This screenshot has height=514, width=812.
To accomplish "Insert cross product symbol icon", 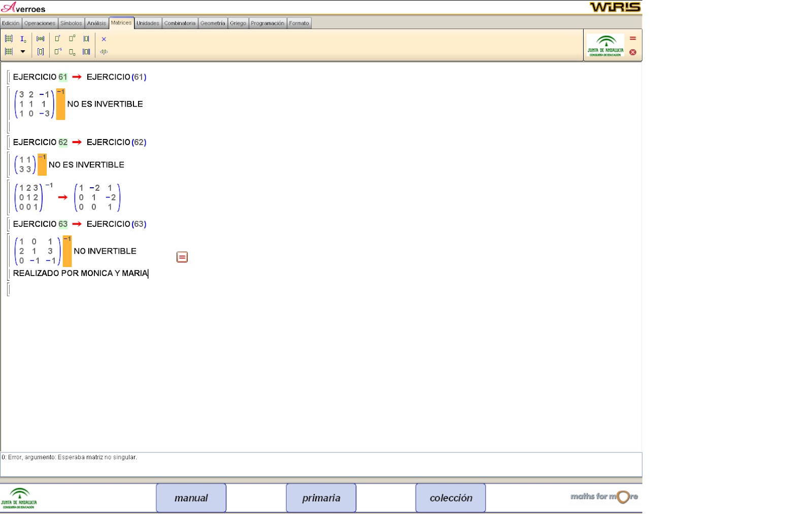I will [x=104, y=39].
